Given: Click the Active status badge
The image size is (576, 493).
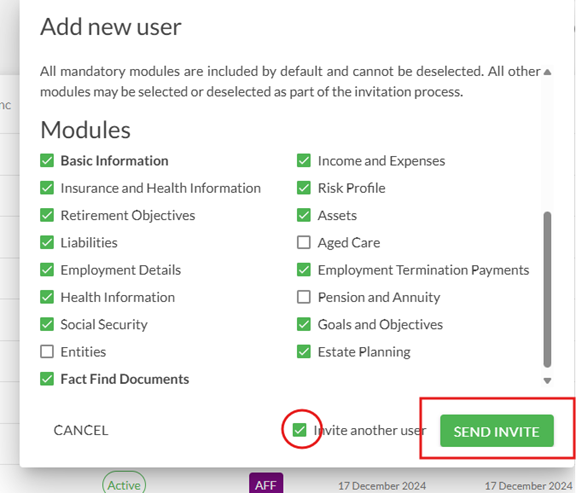Looking at the screenshot, I should tap(124, 484).
